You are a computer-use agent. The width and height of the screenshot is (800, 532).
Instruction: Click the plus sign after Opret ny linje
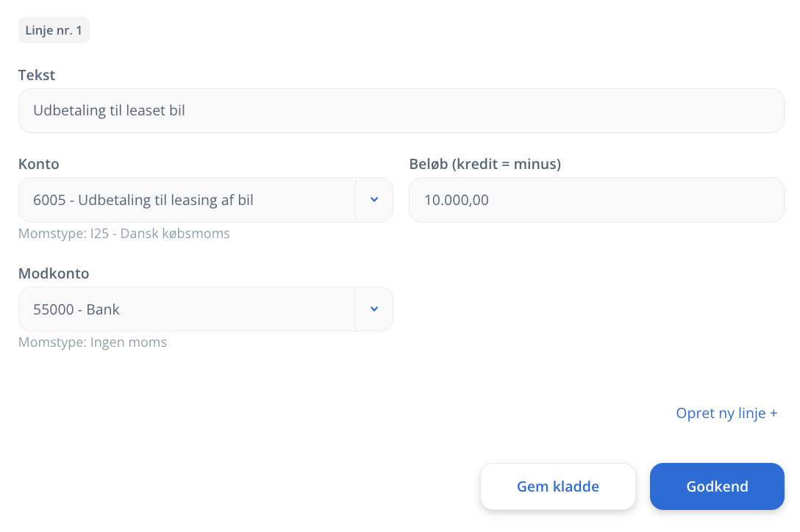(x=774, y=413)
